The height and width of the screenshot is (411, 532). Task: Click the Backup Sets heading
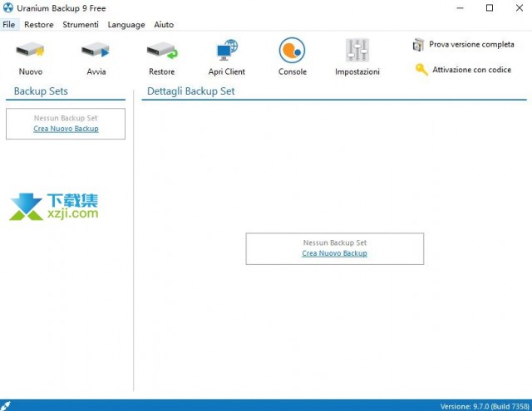tap(41, 91)
